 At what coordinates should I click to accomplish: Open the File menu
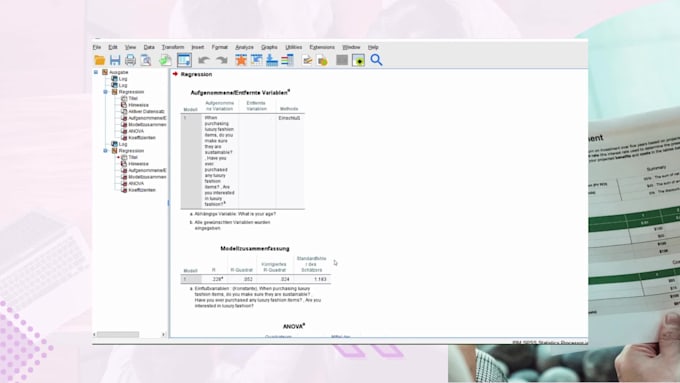click(x=97, y=47)
